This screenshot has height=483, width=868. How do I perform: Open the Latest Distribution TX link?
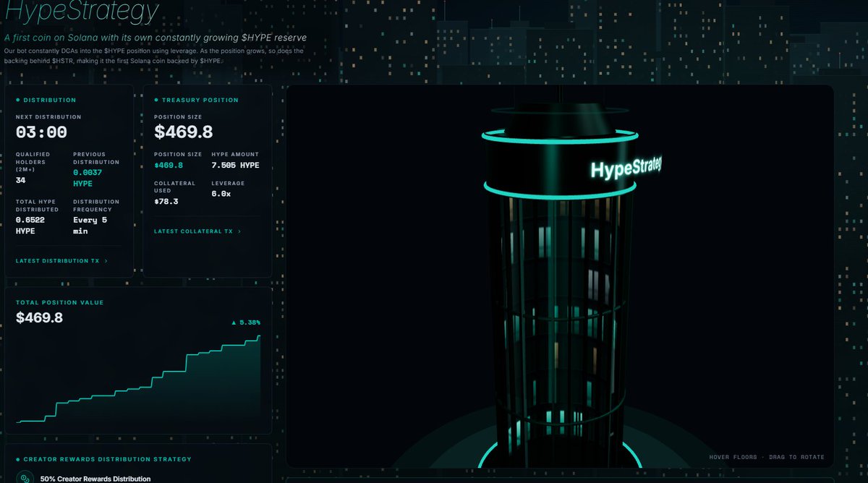61,261
